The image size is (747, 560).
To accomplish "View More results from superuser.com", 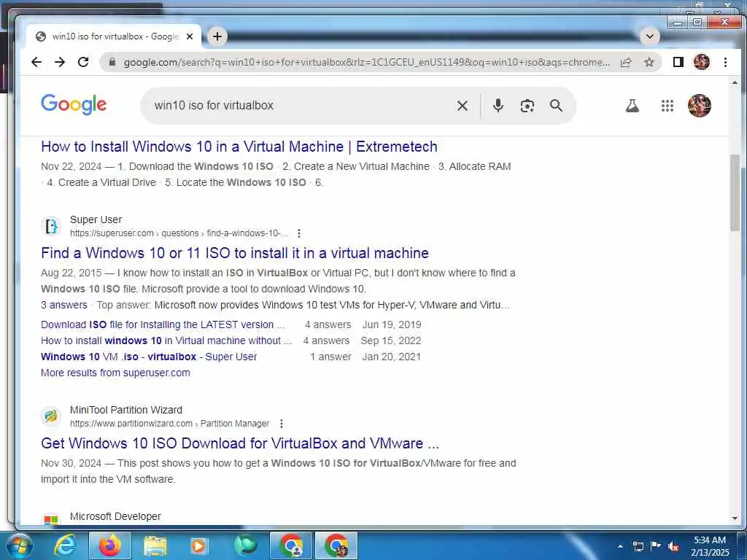I will [115, 373].
